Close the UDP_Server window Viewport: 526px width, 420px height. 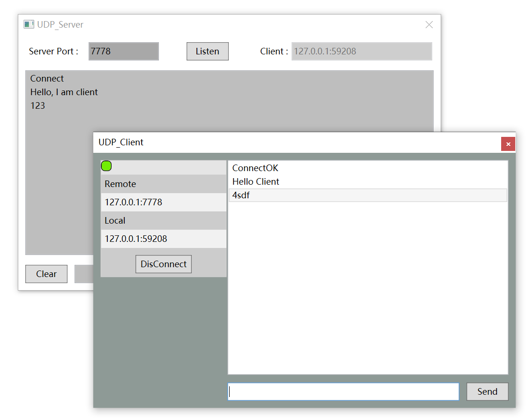(x=429, y=24)
